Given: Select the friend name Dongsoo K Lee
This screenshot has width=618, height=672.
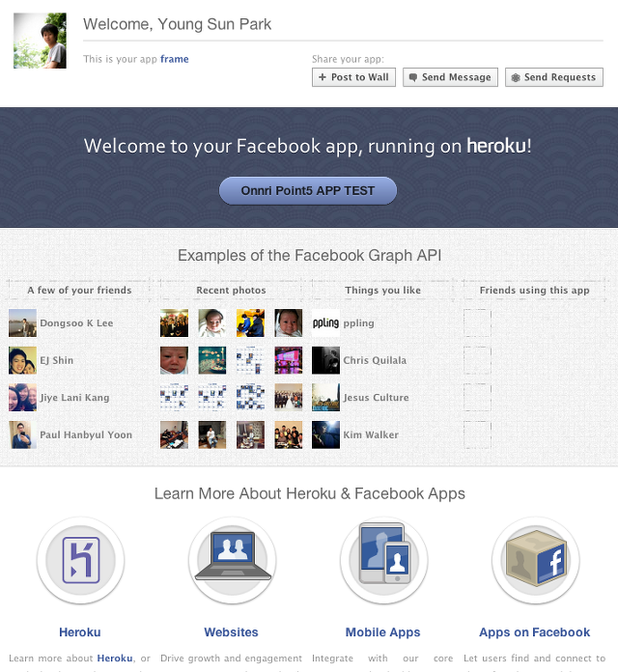Looking at the screenshot, I should click(76, 323).
